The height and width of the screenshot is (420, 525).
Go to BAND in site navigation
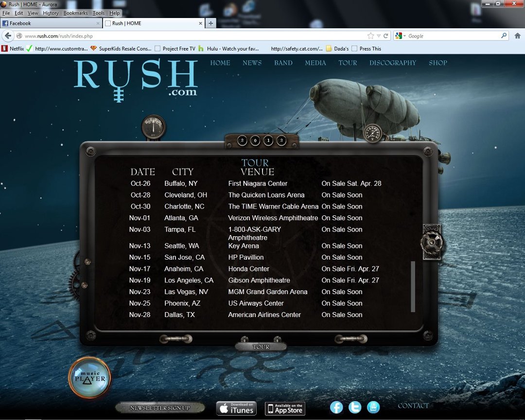pyautogui.click(x=283, y=63)
